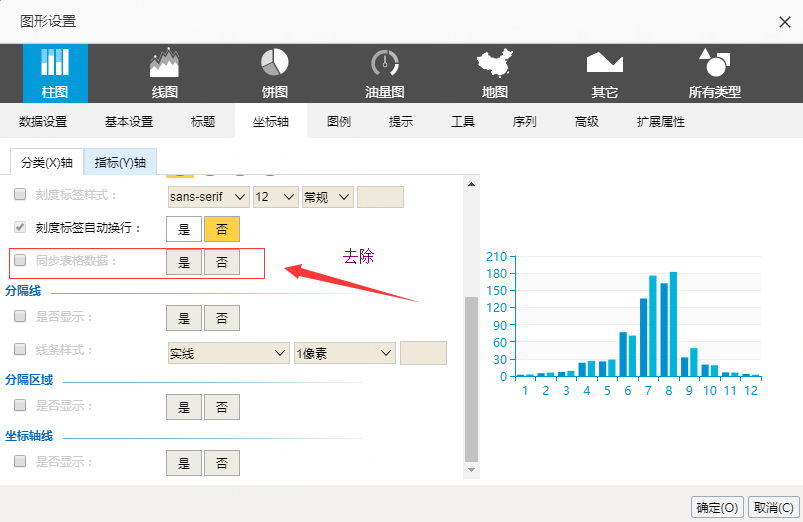Click the scrollbar up arrow
The width and height of the screenshot is (803, 522).
[x=471, y=184]
